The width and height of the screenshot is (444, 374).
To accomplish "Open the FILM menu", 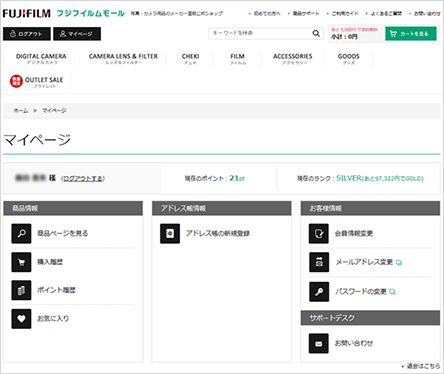I will (238, 59).
